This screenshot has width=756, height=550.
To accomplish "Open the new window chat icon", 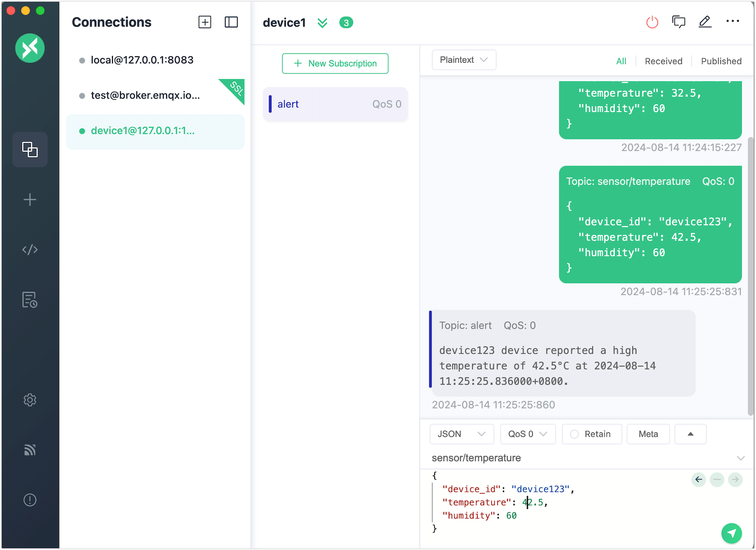I will (x=679, y=22).
